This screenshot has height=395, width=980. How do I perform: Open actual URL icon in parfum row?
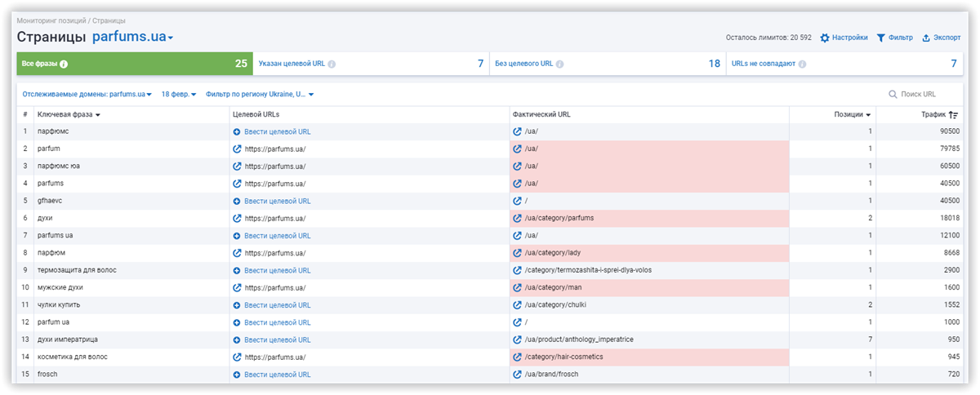(517, 149)
